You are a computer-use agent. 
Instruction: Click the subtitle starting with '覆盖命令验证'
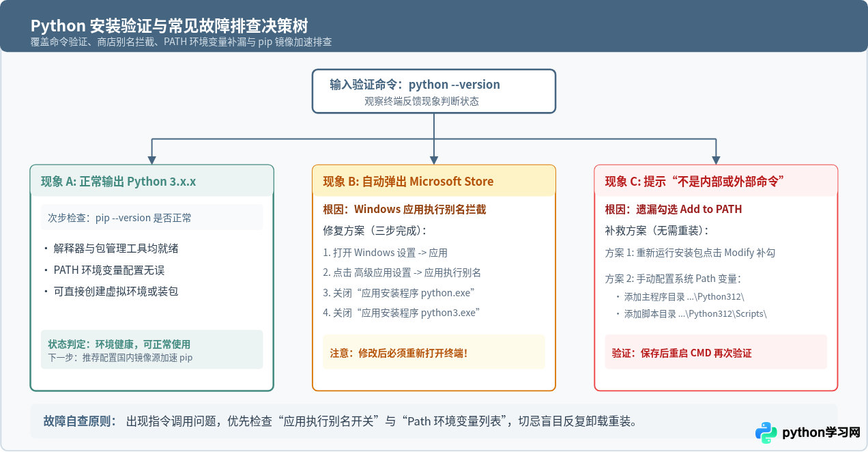click(x=181, y=42)
